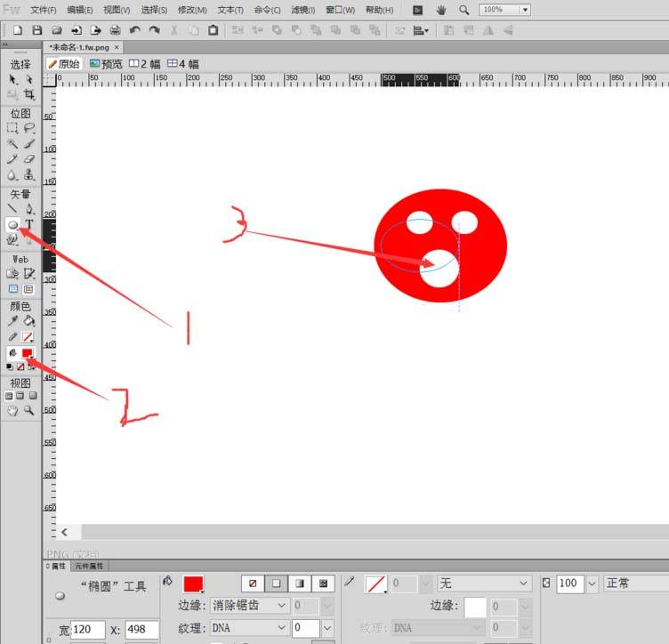This screenshot has width=669, height=644.
Task: Choose the gradient fill type button
Action: tap(299, 584)
